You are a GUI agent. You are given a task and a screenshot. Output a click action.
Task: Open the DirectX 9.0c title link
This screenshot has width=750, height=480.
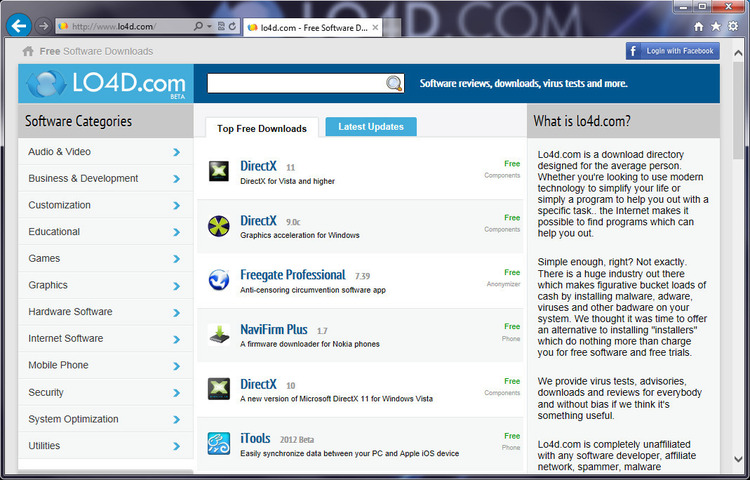click(x=258, y=220)
